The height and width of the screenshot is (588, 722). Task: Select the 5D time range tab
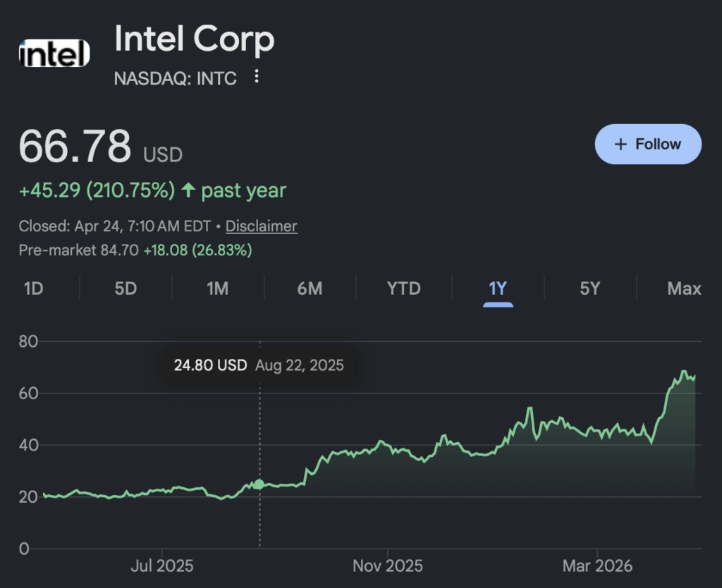click(x=126, y=288)
